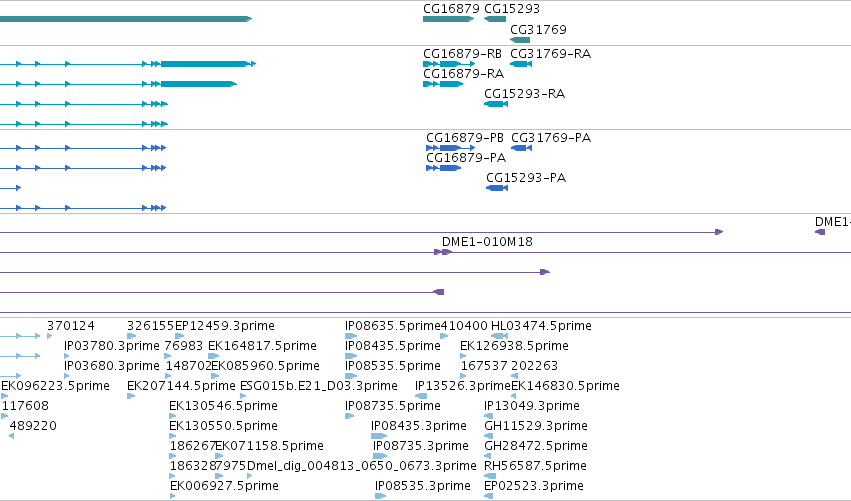The width and height of the screenshot is (851, 501).
Task: Click EST label 370124
Action: pyautogui.click(x=71, y=326)
